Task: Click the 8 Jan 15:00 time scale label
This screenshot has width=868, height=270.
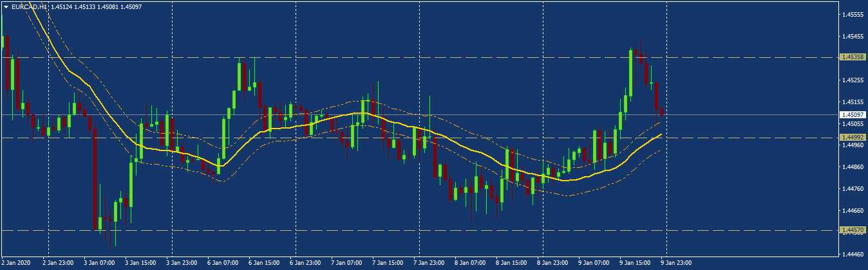Action: pyautogui.click(x=511, y=263)
